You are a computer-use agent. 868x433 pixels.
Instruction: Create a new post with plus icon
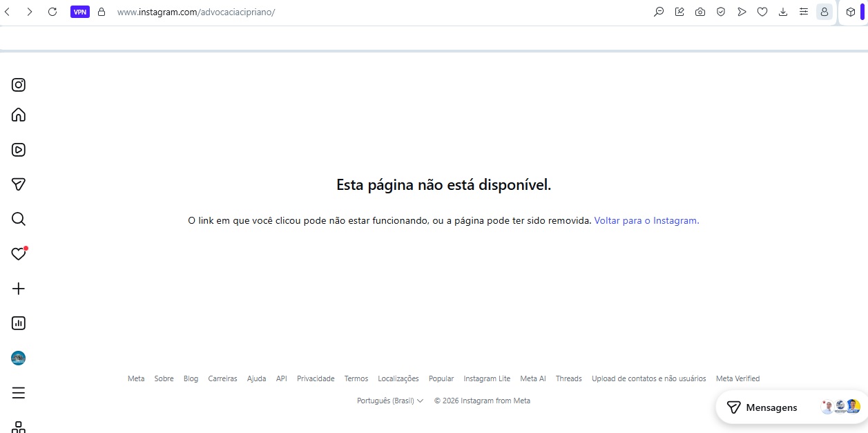point(19,289)
